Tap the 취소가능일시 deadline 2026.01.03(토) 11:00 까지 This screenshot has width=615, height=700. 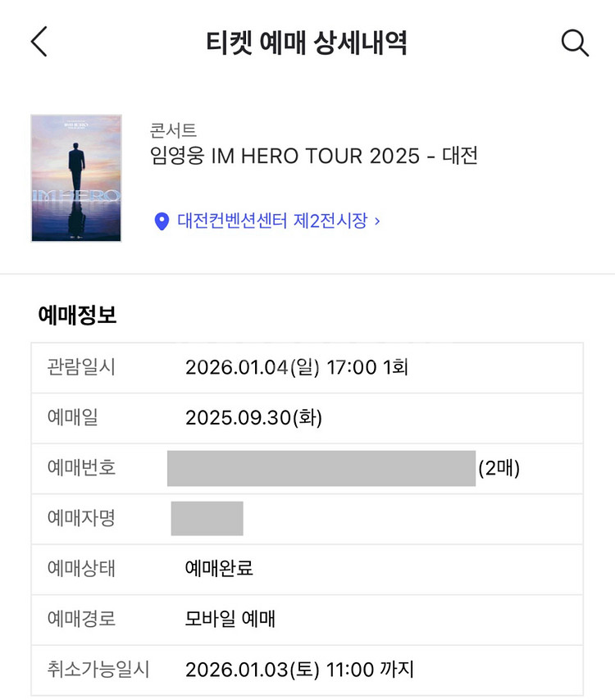click(x=299, y=670)
